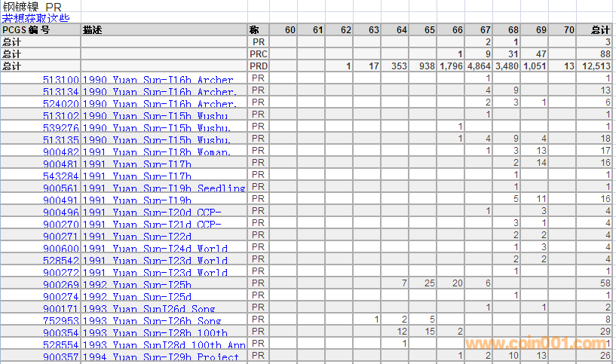Open PCGS number 900269 link
This screenshot has width=616, height=364.
60,285
